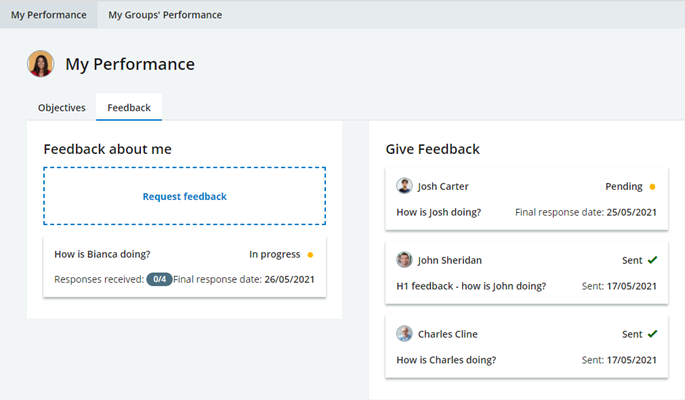
Task: Select the Objectives tab
Action: pyautogui.click(x=61, y=107)
